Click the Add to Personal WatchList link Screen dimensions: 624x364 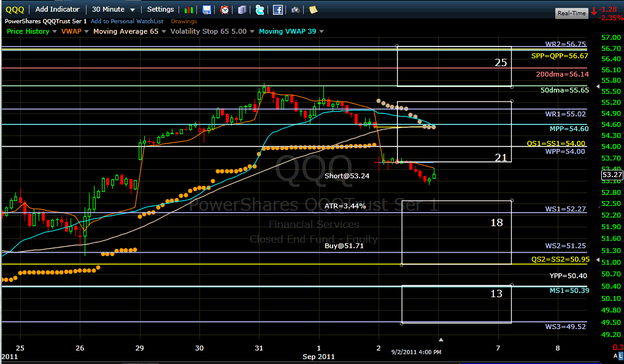127,21
